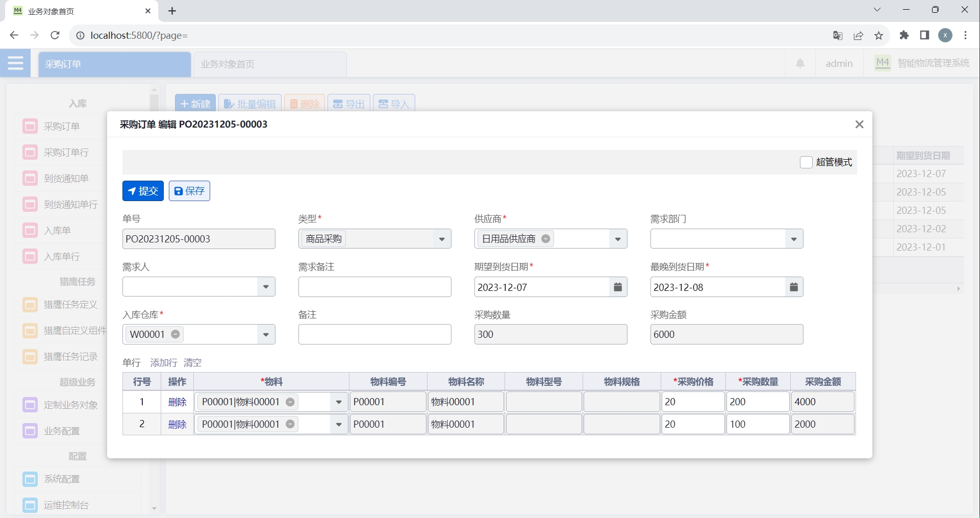Remove the W00001 warehouse tag
980x518 pixels.
[175, 334]
